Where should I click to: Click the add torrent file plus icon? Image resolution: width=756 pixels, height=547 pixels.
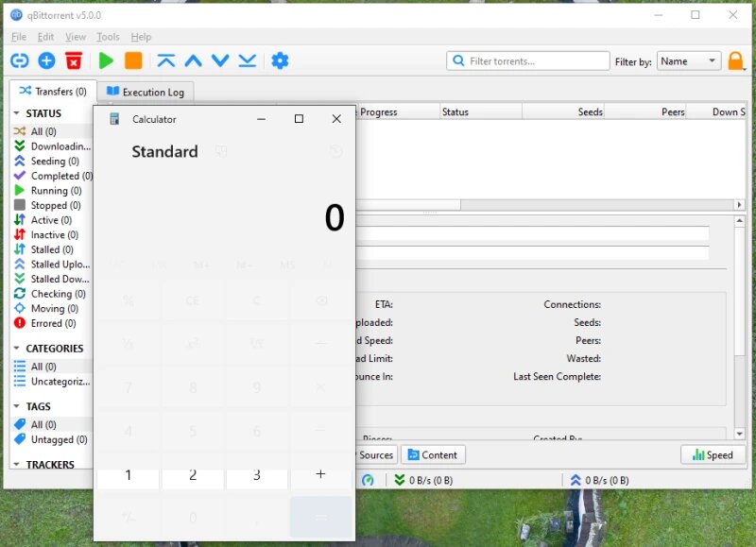(x=46, y=60)
